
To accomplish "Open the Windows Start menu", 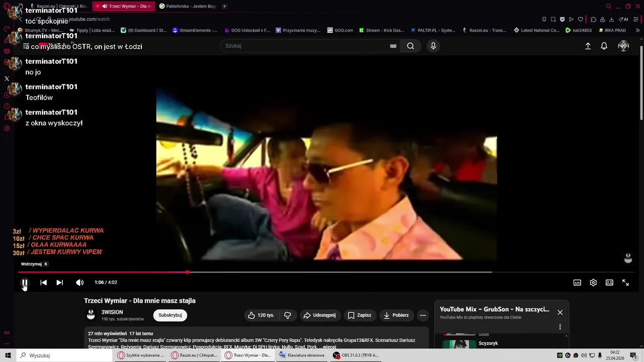I will [8, 355].
